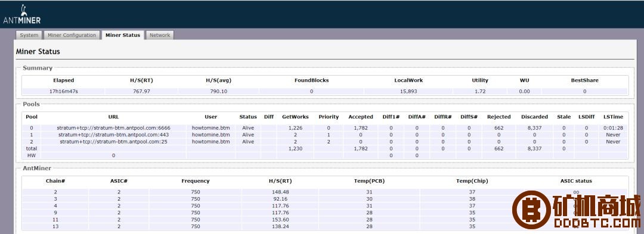Click the Frequency column header
The image size is (644, 234).
click(x=196, y=181)
